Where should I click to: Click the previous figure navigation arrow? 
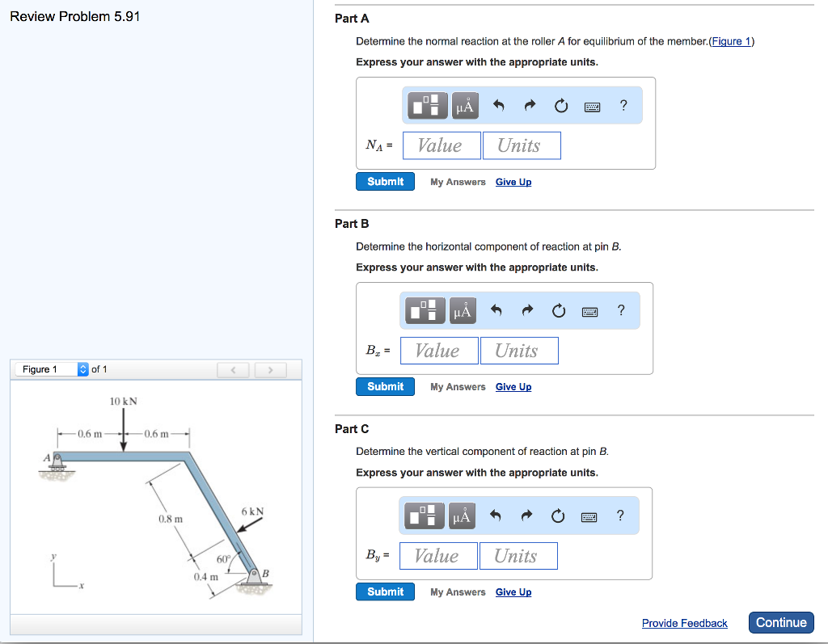click(x=233, y=369)
